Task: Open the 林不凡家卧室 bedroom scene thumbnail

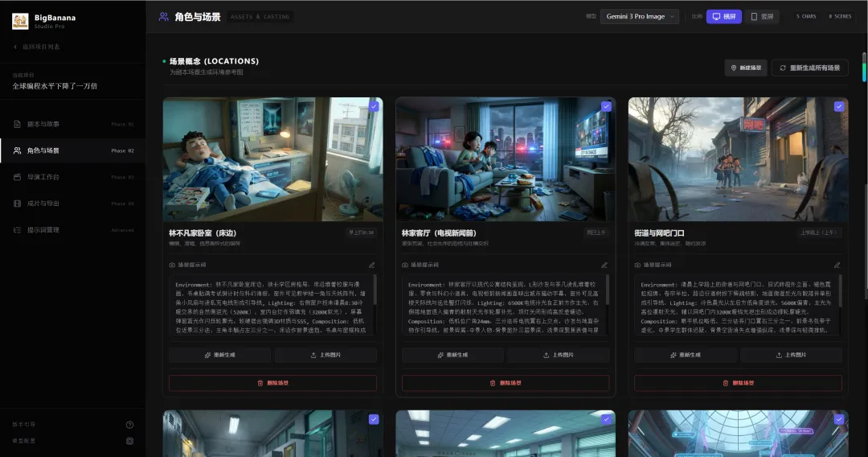Action: [273, 159]
